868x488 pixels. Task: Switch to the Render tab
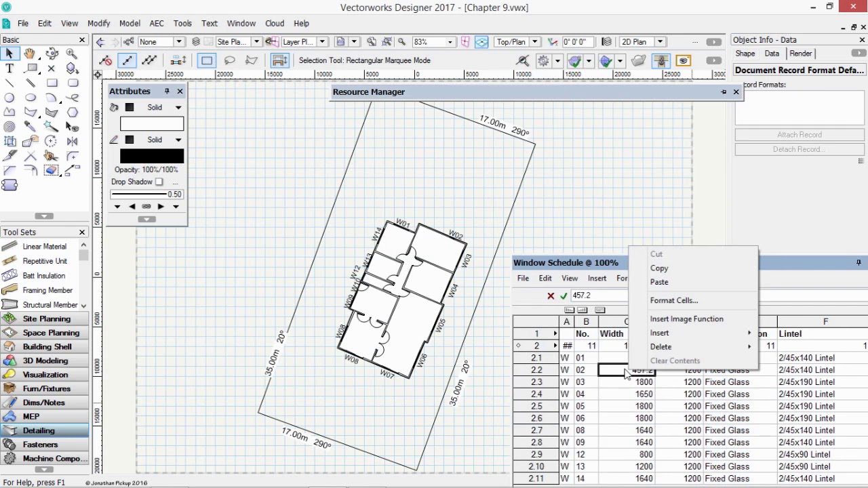[801, 54]
